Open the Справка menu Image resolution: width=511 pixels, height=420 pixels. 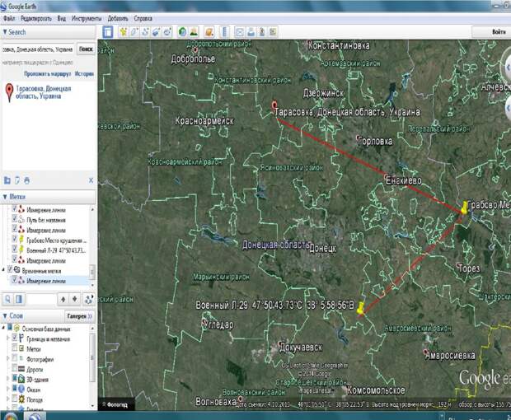[143, 19]
